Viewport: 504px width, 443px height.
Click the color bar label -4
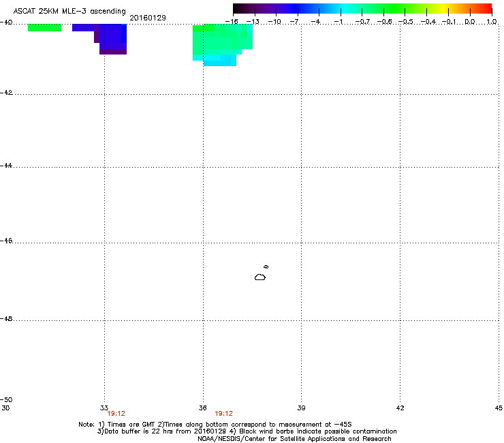(317, 22)
